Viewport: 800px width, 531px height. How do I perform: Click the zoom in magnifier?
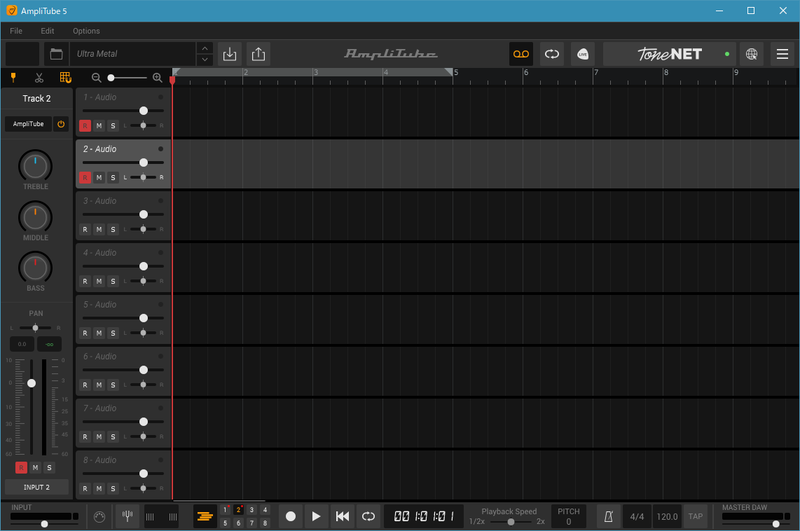[157, 78]
